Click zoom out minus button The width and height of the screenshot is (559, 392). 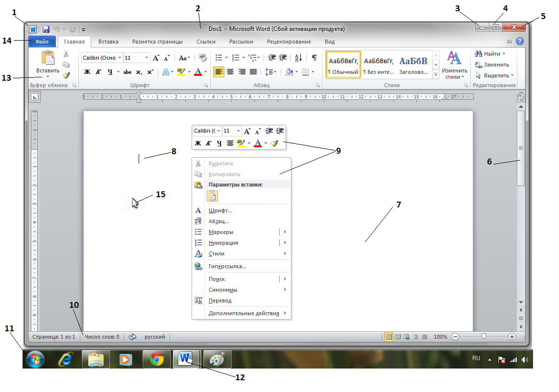[x=455, y=337]
